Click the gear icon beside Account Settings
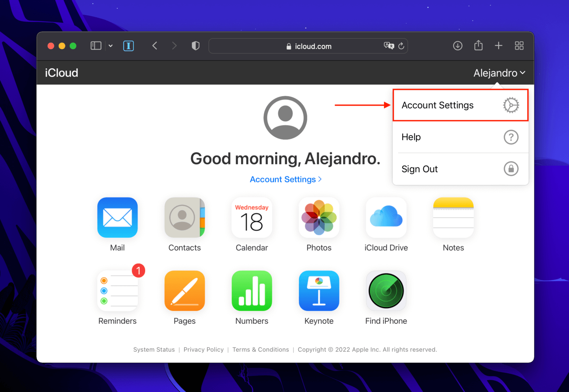This screenshot has width=569, height=392. tap(511, 105)
